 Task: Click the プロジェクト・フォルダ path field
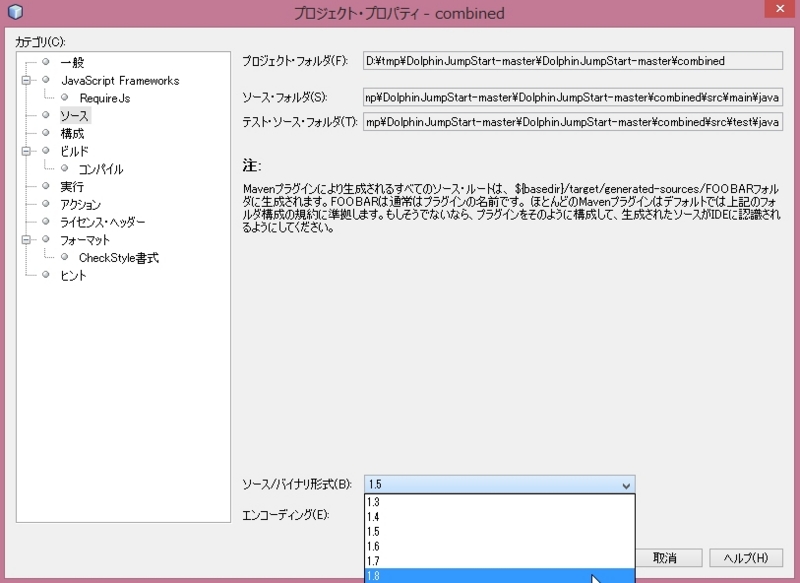pos(572,61)
